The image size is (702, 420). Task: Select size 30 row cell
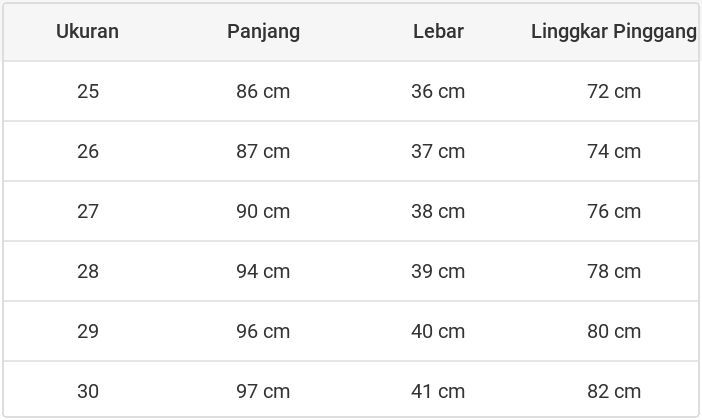[x=88, y=391]
